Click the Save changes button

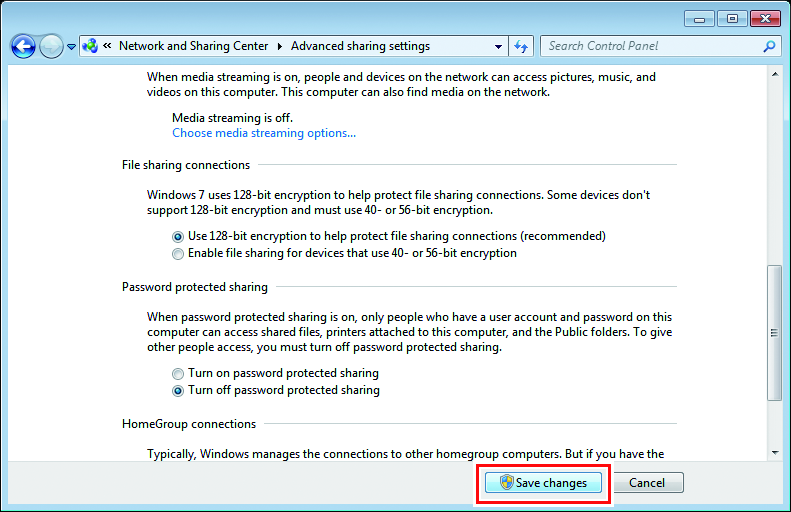coord(543,483)
